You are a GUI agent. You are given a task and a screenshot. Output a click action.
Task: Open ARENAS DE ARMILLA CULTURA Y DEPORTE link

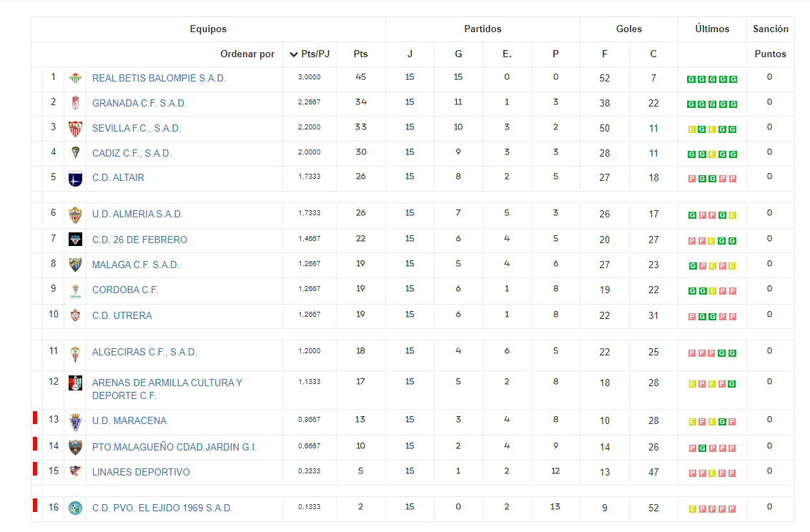[167, 389]
